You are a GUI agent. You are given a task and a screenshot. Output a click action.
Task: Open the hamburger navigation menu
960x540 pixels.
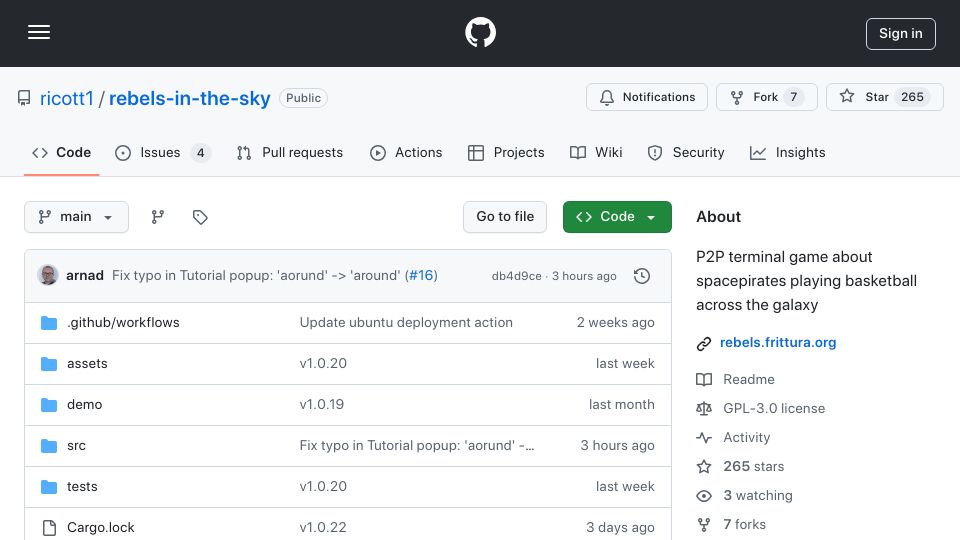coord(39,32)
